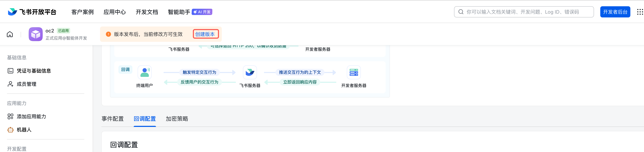Image resolution: width=644 pixels, height=152 pixels.
Task: Click the 创建版本 link
Action: [x=205, y=34]
